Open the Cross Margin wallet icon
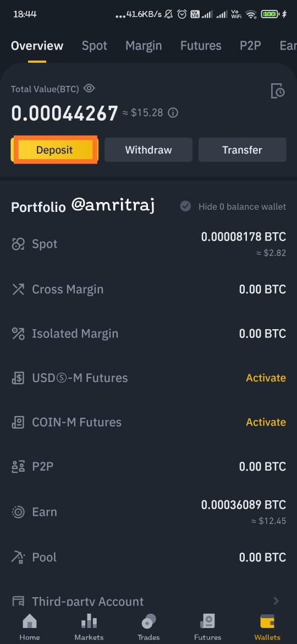This screenshot has height=644, width=297. (x=18, y=289)
